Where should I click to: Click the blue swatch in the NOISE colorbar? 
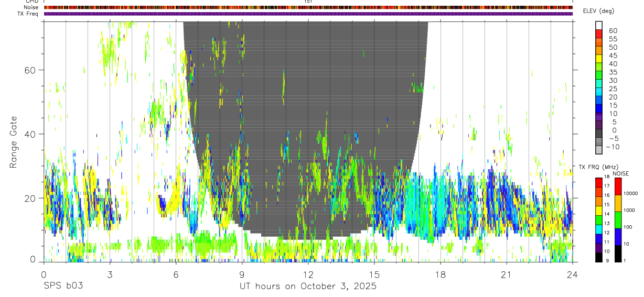click(618, 236)
